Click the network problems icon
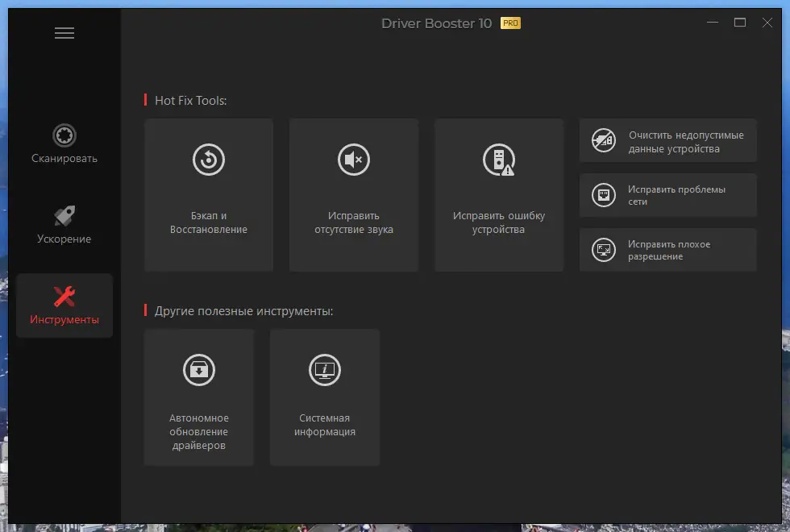 [604, 195]
